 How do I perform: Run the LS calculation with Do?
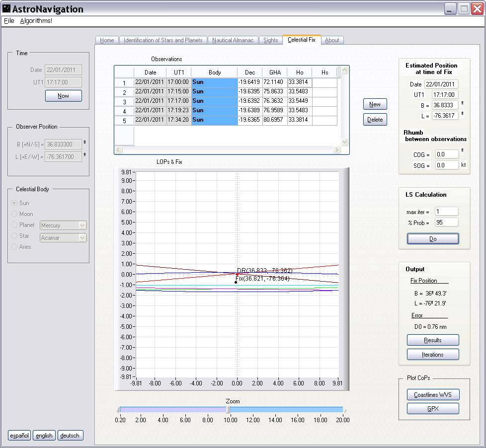(x=432, y=239)
